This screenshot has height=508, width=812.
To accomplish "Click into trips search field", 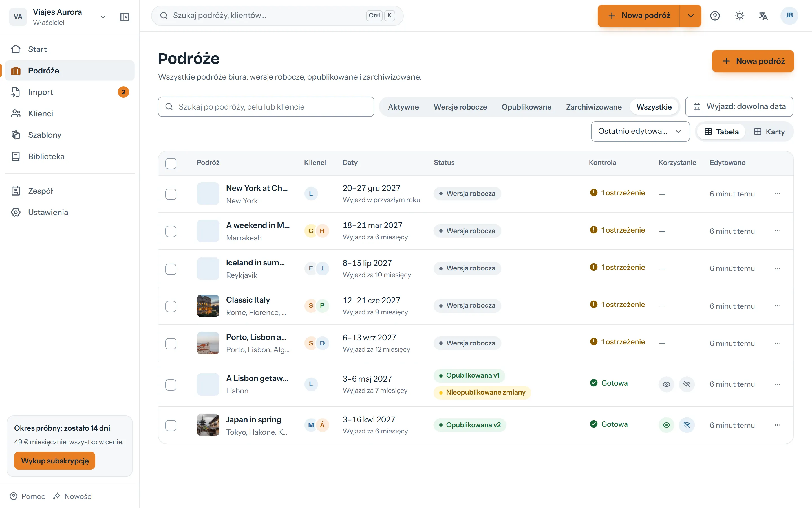I will pos(266,107).
